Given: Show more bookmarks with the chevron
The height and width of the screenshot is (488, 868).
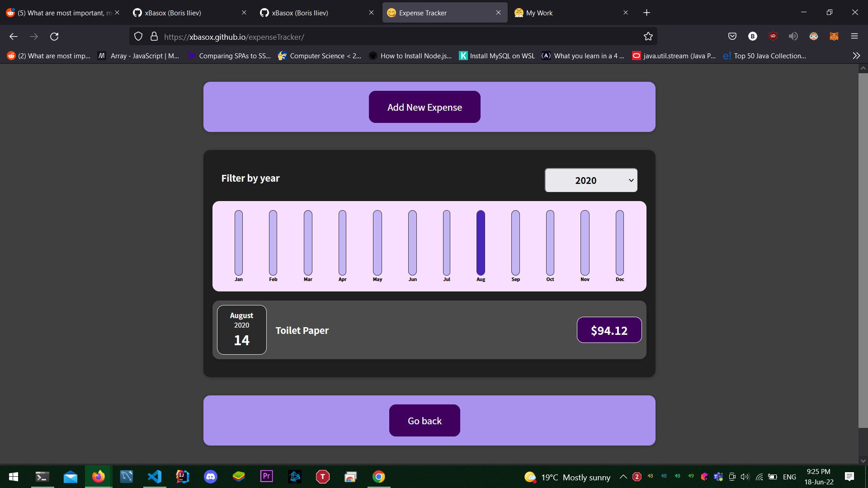Looking at the screenshot, I should click(x=856, y=56).
